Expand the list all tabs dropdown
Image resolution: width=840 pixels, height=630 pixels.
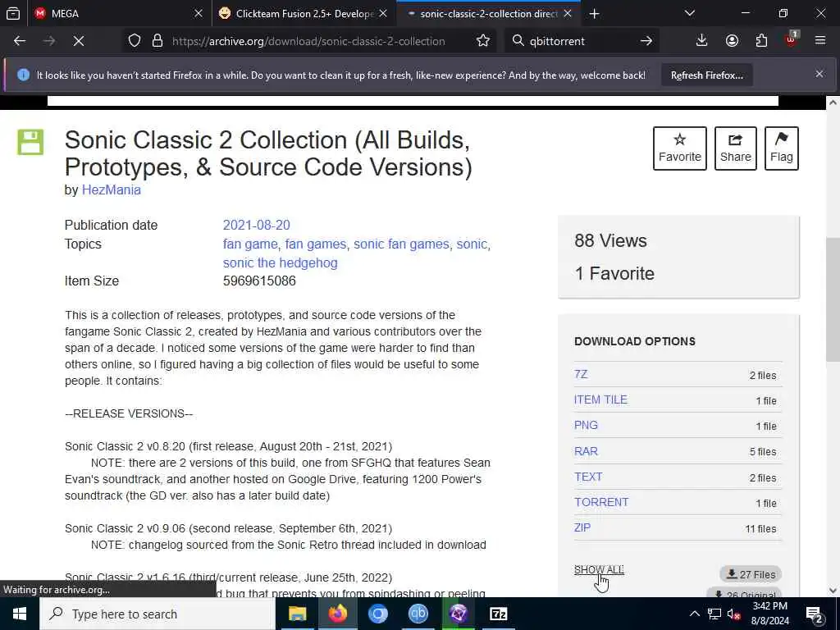pos(690,13)
